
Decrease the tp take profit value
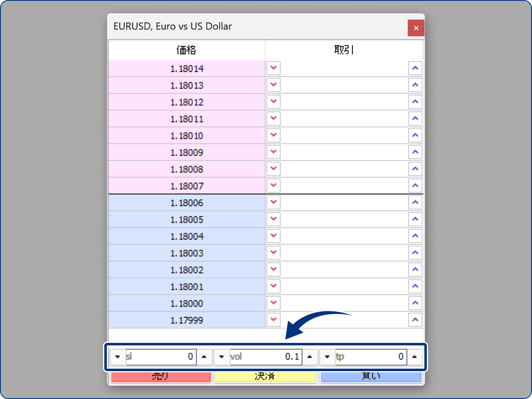[328, 357]
